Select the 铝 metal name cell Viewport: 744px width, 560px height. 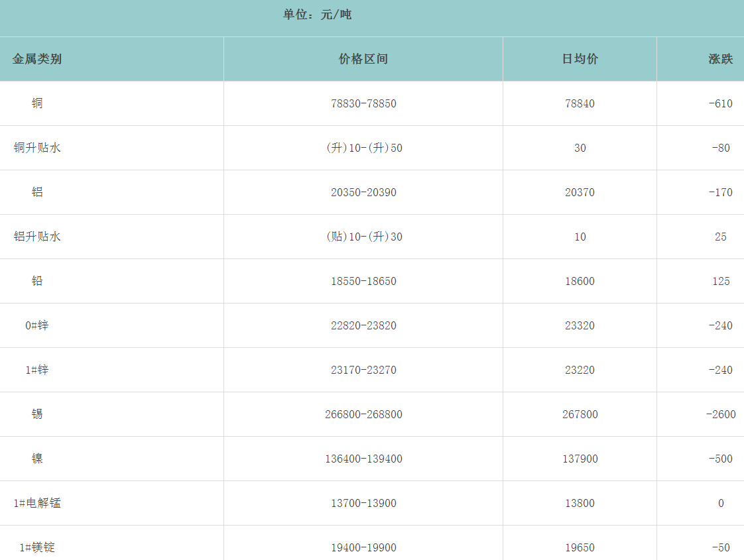tap(37, 192)
